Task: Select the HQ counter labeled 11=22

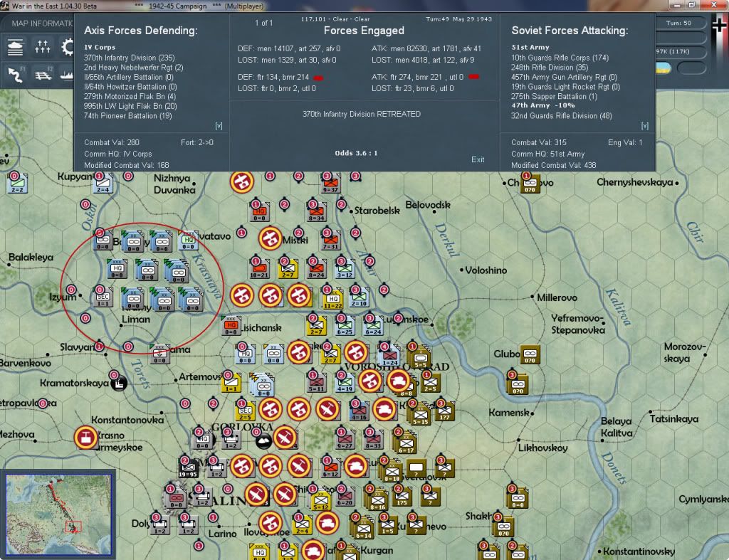Action: pyautogui.click(x=332, y=300)
